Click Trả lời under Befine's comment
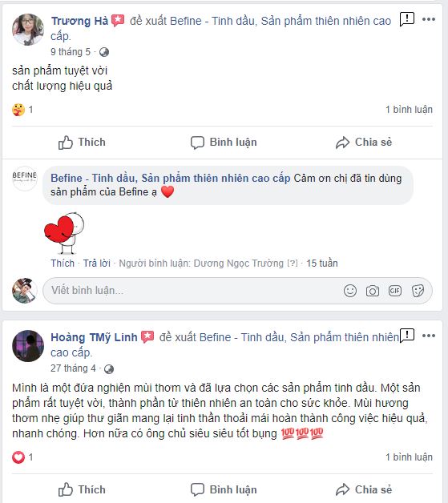Image resolution: width=448 pixels, height=503 pixels. coord(97,264)
